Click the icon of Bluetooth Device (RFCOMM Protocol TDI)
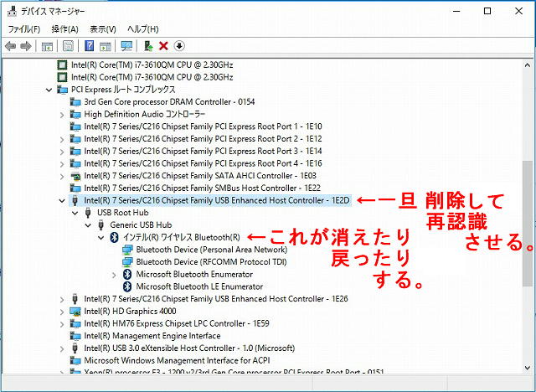536x392 pixels. click(127, 262)
